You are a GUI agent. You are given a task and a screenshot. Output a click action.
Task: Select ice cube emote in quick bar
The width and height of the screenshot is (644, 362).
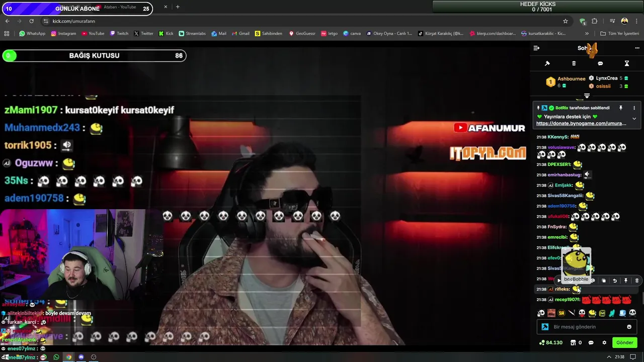622,313
